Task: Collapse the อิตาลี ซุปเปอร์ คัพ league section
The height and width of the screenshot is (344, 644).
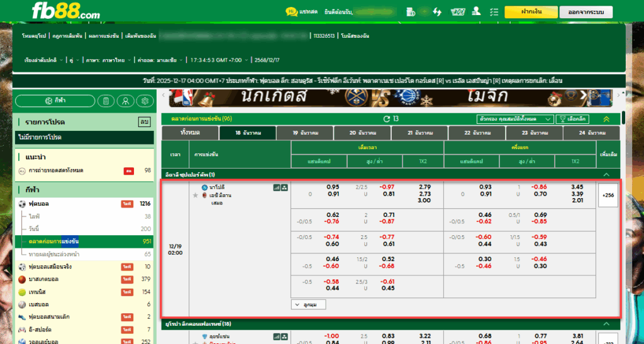Action: tap(606, 174)
